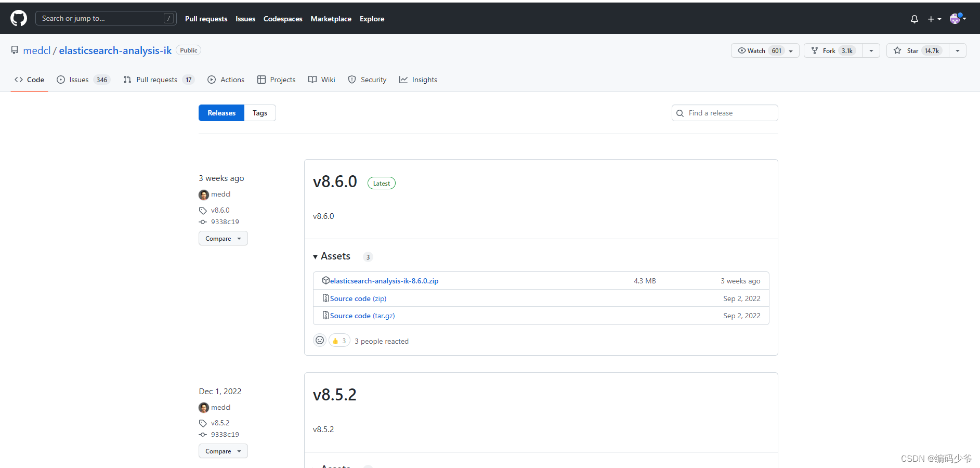This screenshot has height=468, width=980.
Task: Open the plus create-new menu
Action: [934, 19]
